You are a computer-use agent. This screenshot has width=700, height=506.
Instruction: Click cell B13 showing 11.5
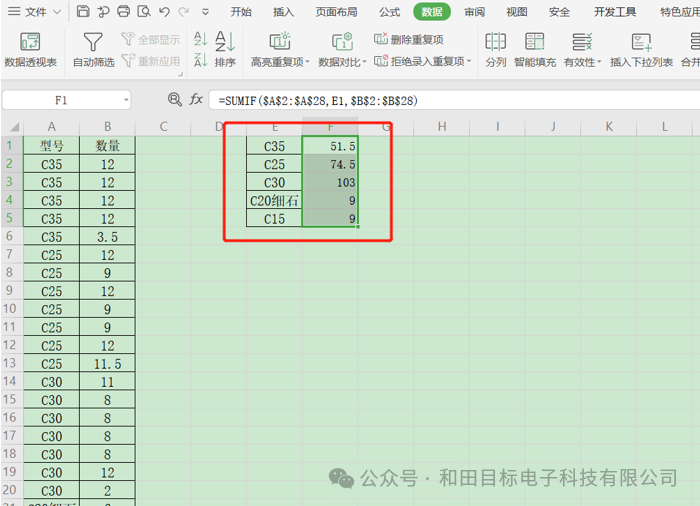tap(107, 364)
